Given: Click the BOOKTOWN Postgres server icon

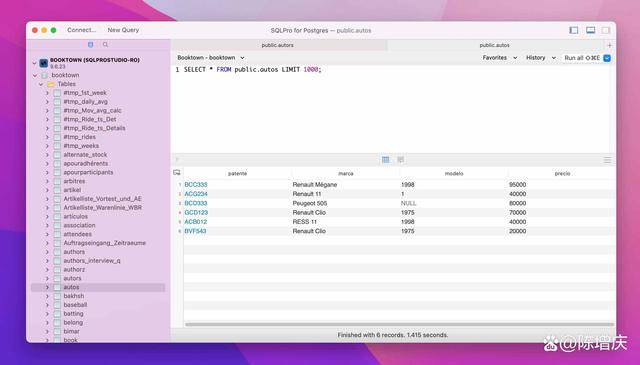Looking at the screenshot, I should coord(44,63).
